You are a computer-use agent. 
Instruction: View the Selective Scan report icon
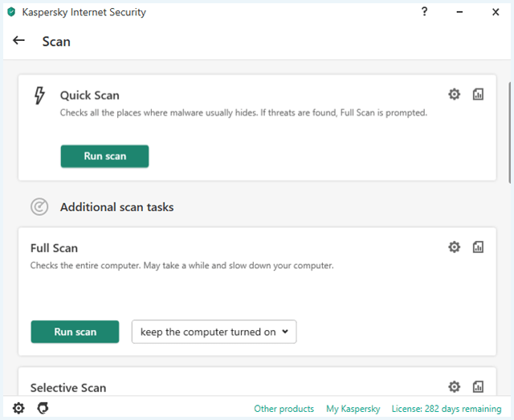pyautogui.click(x=478, y=386)
